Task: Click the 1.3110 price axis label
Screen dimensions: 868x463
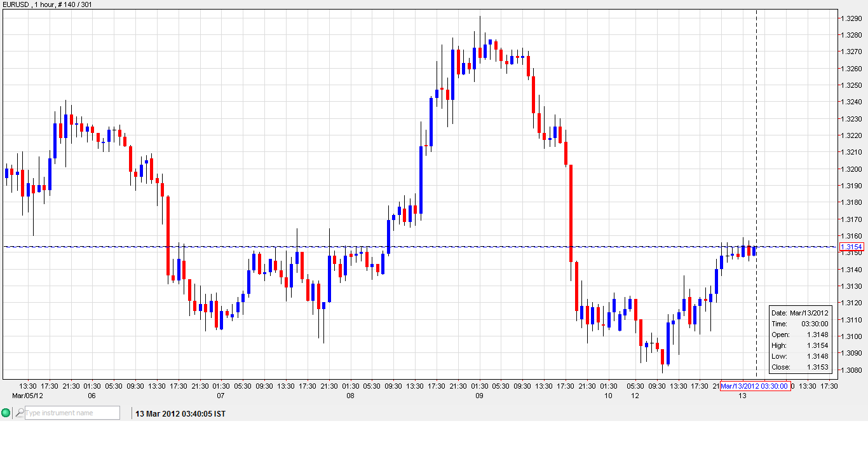Action: (x=852, y=320)
